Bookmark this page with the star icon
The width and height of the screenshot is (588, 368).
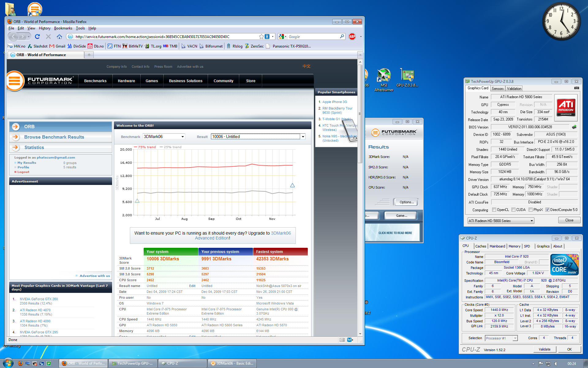pos(261,36)
